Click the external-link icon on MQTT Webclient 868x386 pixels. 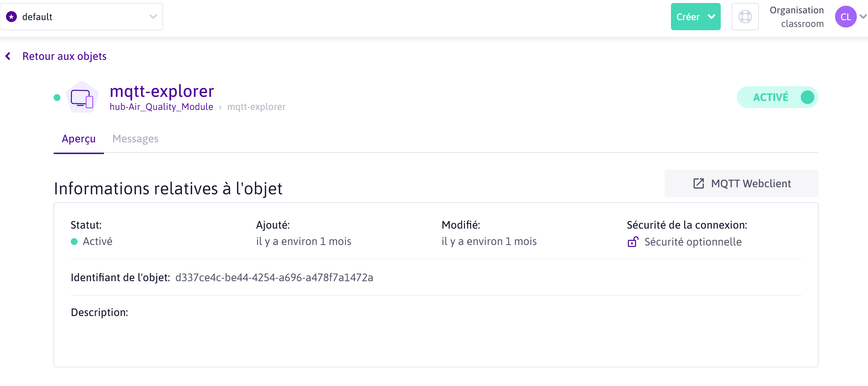click(698, 183)
